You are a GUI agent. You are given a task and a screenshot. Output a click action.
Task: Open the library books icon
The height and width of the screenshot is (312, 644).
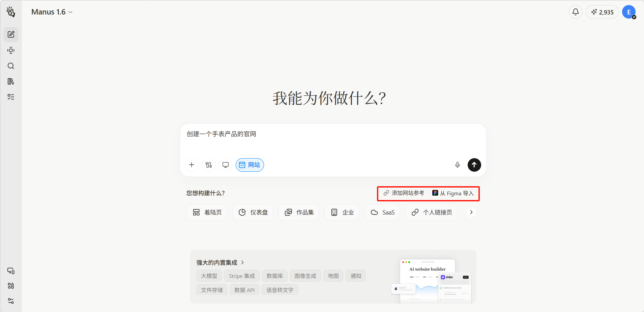11,81
